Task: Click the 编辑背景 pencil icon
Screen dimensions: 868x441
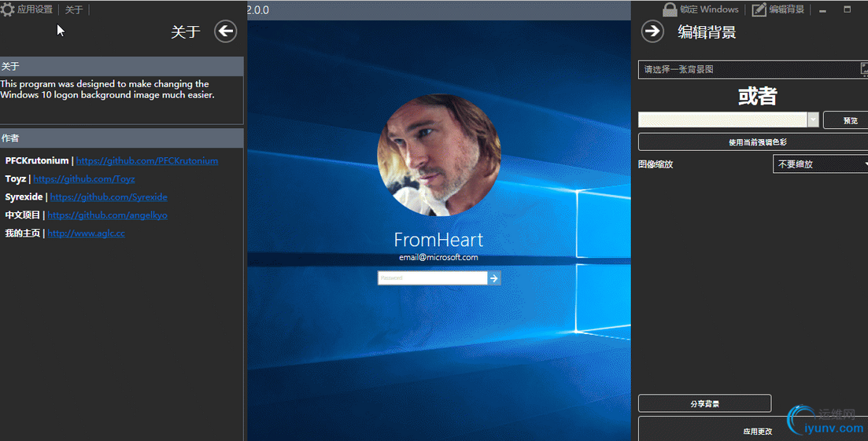Action: pos(759,9)
